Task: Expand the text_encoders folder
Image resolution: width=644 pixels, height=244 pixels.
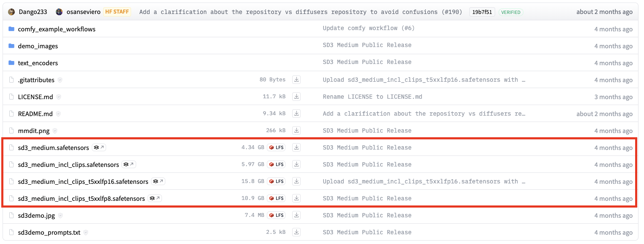Action: point(38,63)
